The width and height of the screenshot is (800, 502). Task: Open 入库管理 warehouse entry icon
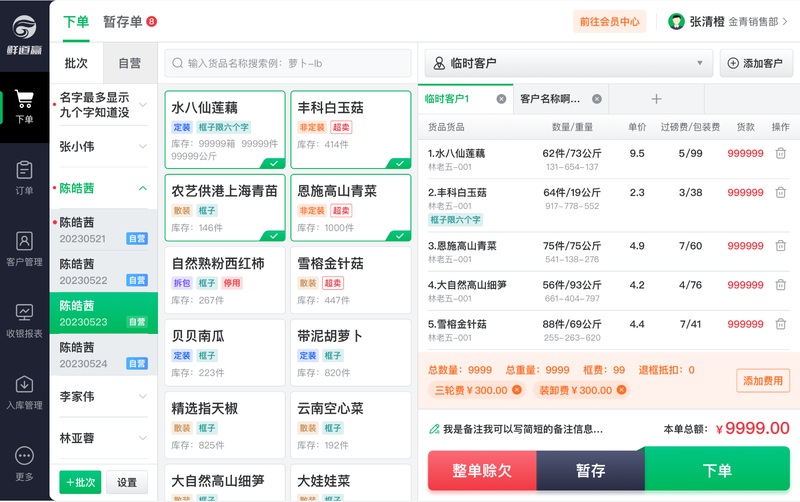click(x=24, y=392)
